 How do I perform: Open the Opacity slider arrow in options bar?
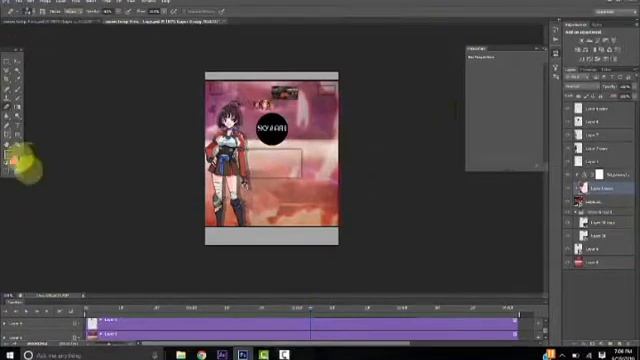(x=119, y=11)
